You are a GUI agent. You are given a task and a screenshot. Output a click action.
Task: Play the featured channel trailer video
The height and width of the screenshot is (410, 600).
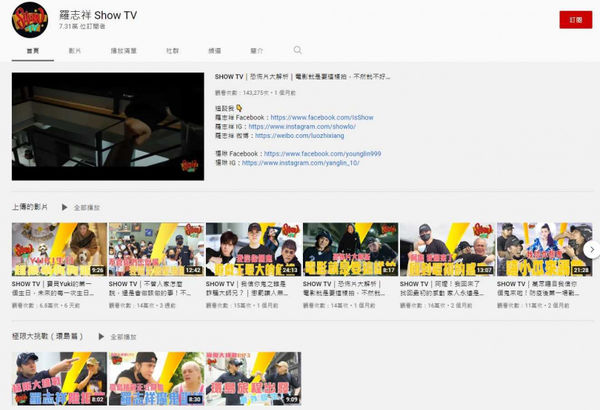pyautogui.click(x=108, y=126)
